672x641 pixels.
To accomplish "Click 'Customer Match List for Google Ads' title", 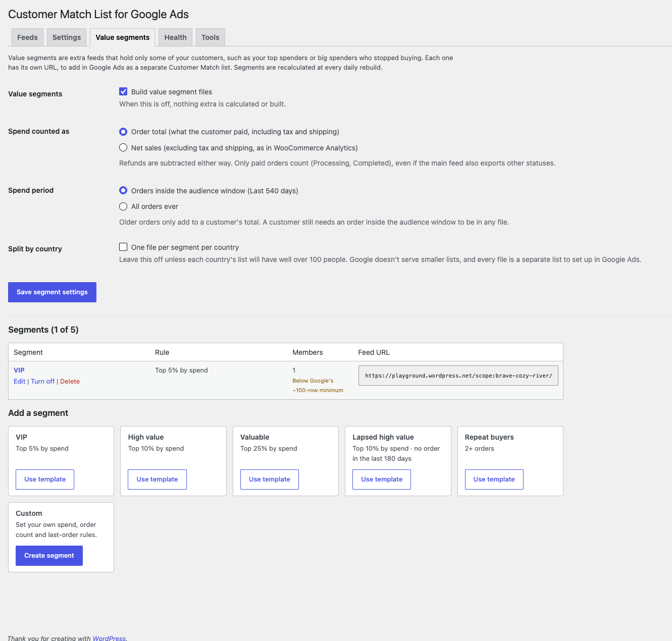I will click(x=98, y=14).
